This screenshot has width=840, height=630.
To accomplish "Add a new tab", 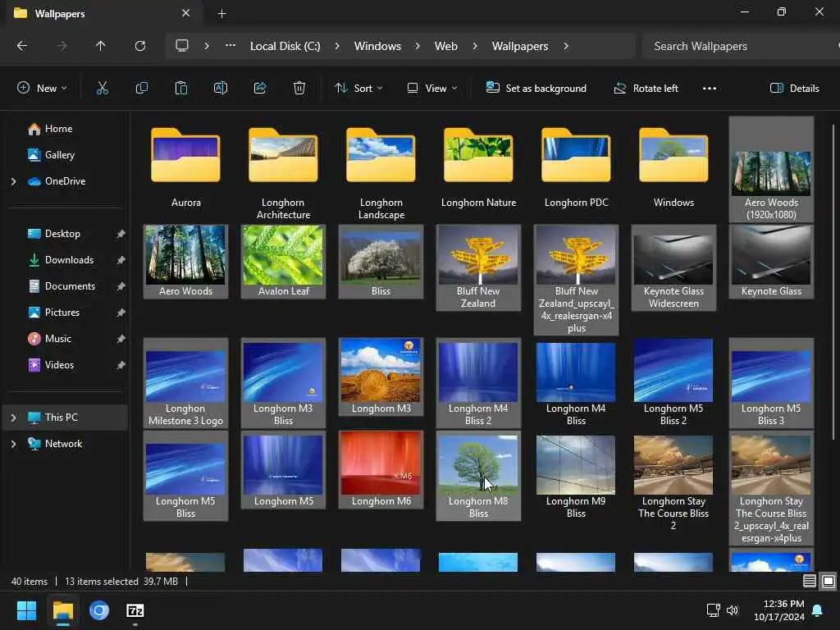I will [x=221, y=14].
